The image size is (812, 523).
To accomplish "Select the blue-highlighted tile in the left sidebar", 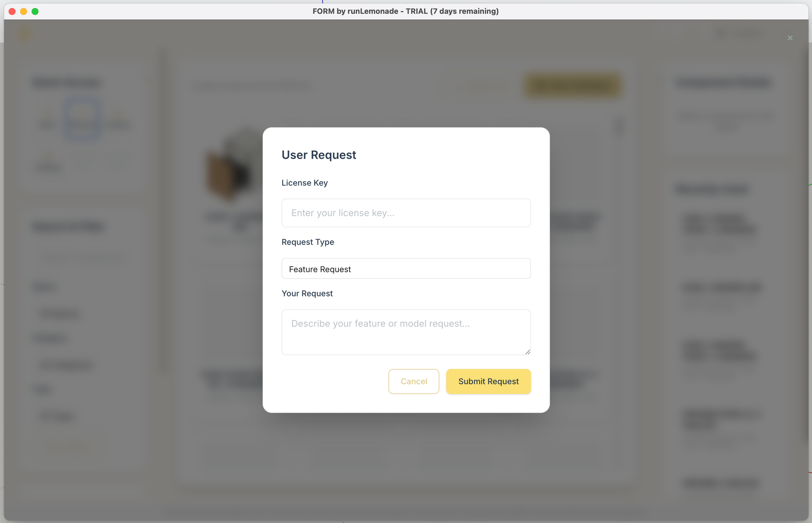I will [x=82, y=119].
